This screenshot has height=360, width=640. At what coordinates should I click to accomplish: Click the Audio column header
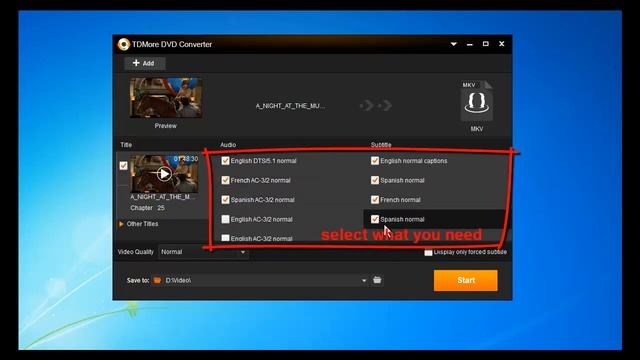pos(228,145)
